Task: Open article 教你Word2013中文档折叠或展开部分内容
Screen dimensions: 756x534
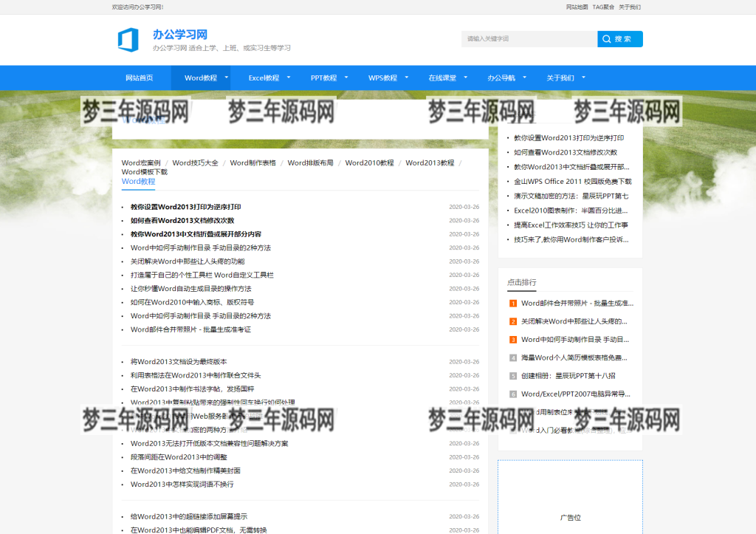Action: point(196,234)
